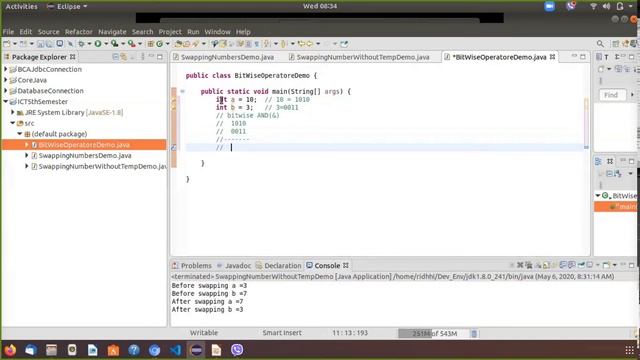The height and width of the screenshot is (360, 640).
Task: Expand JRE System Library node
Action: click(x=13, y=112)
